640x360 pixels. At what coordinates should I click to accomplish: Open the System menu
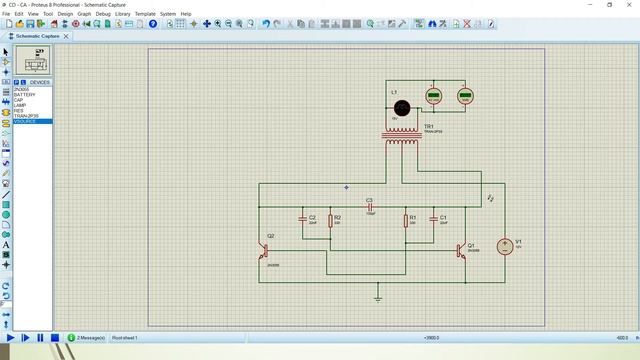pos(168,14)
